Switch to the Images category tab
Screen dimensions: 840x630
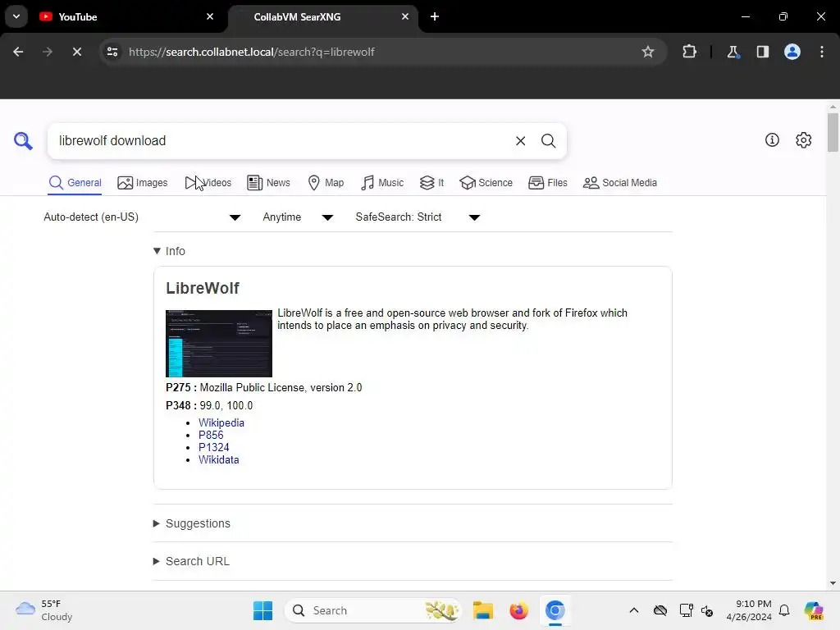click(x=143, y=183)
